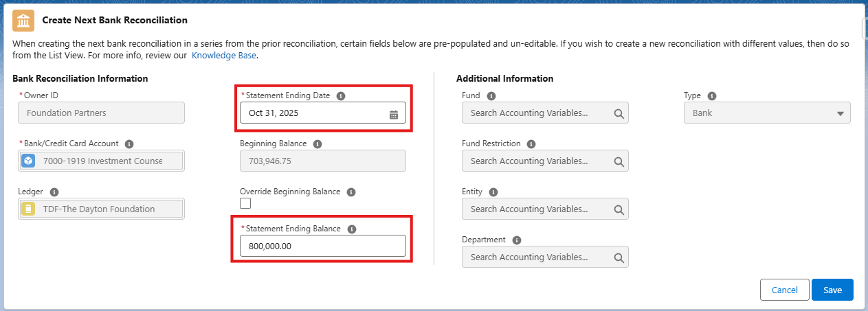Screen dimensions: 868x311
Task: Open the Knowledge Base link
Action: (223, 55)
